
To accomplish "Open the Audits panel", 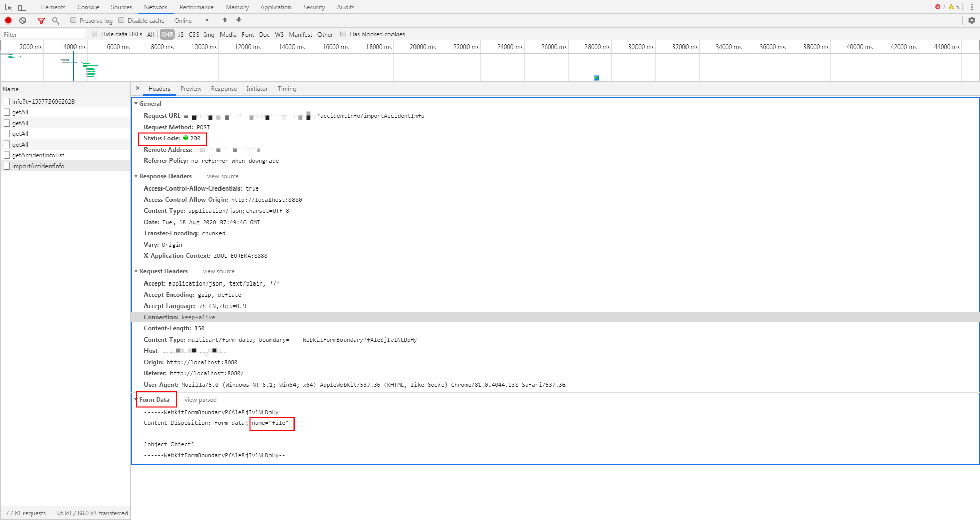I will [x=346, y=7].
